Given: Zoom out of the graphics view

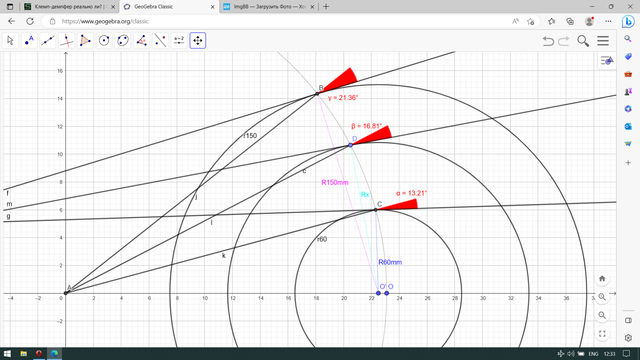Looking at the screenshot, I should (x=602, y=315).
